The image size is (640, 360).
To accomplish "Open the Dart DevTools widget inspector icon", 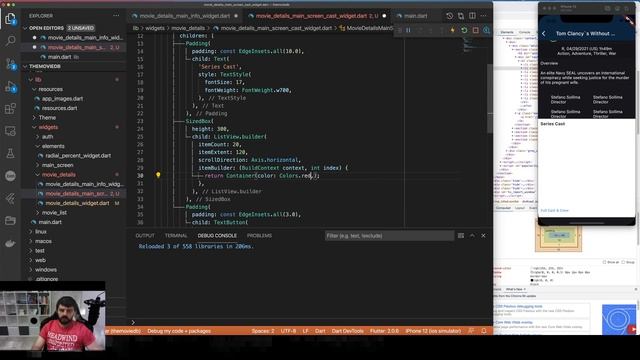I will coord(487,30).
